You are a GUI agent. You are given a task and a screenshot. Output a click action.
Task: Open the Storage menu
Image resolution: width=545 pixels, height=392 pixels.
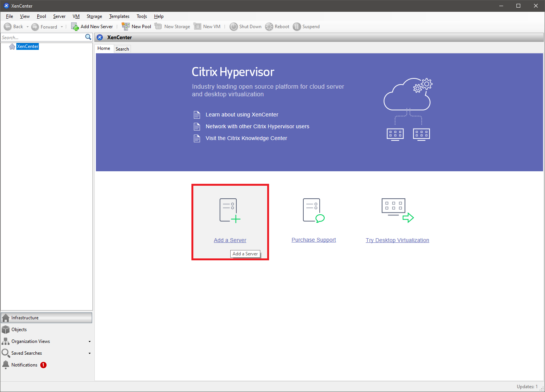point(94,16)
